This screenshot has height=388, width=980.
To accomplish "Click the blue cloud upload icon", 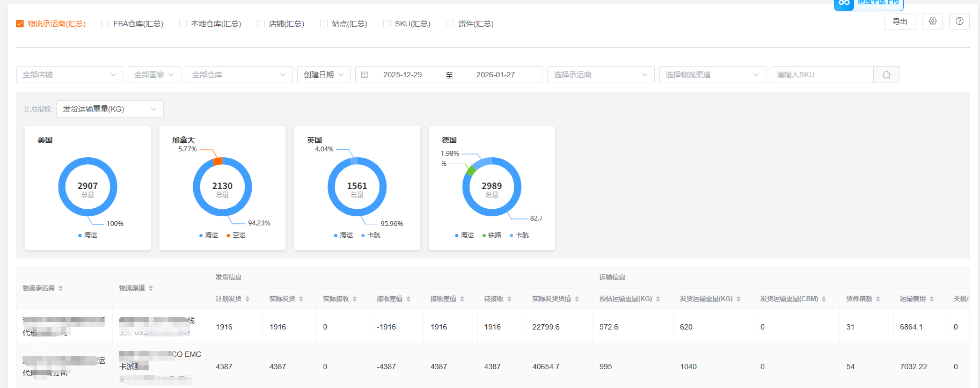I will tap(844, 3).
